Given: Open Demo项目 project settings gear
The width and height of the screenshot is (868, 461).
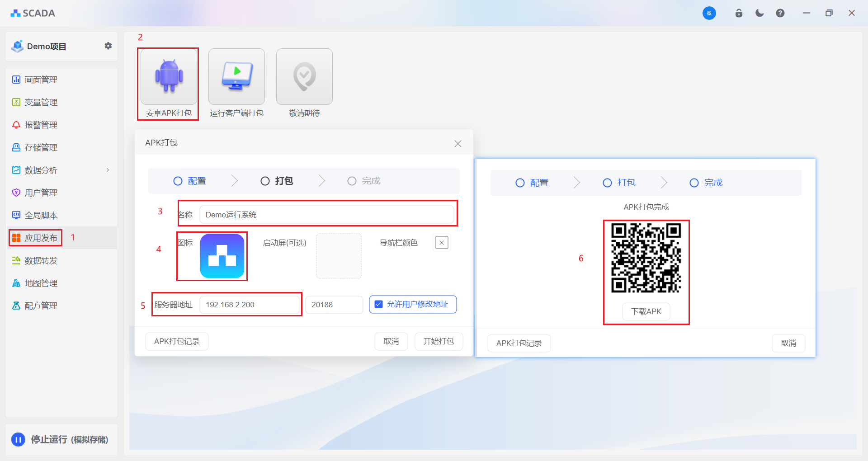Looking at the screenshot, I should tap(108, 46).
